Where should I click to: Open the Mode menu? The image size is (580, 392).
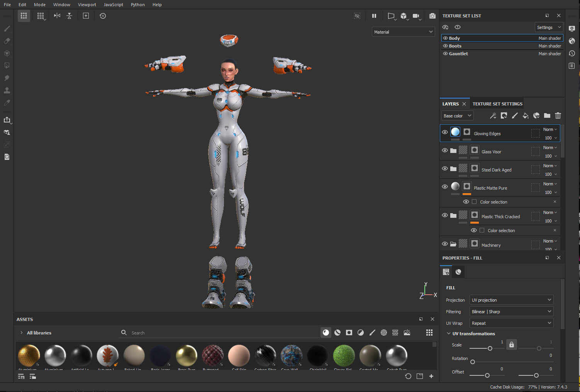pyautogui.click(x=40, y=5)
